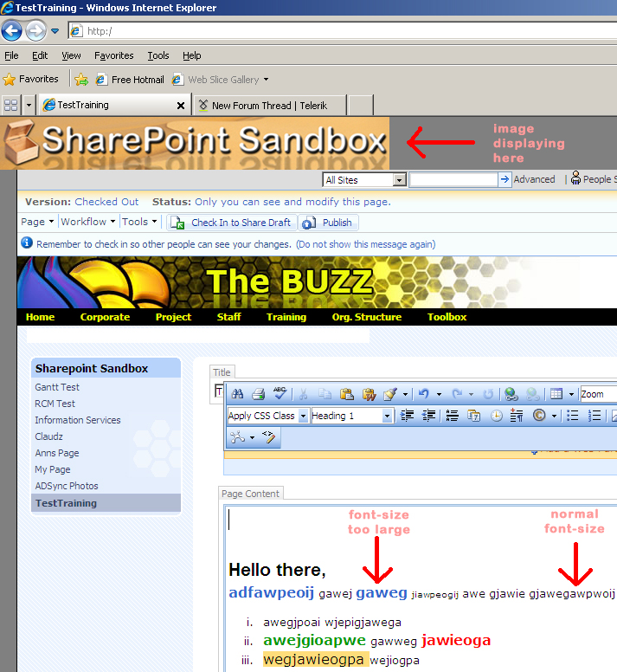Open the browser Help menu
Image resolution: width=617 pixels, height=672 pixels.
click(192, 55)
